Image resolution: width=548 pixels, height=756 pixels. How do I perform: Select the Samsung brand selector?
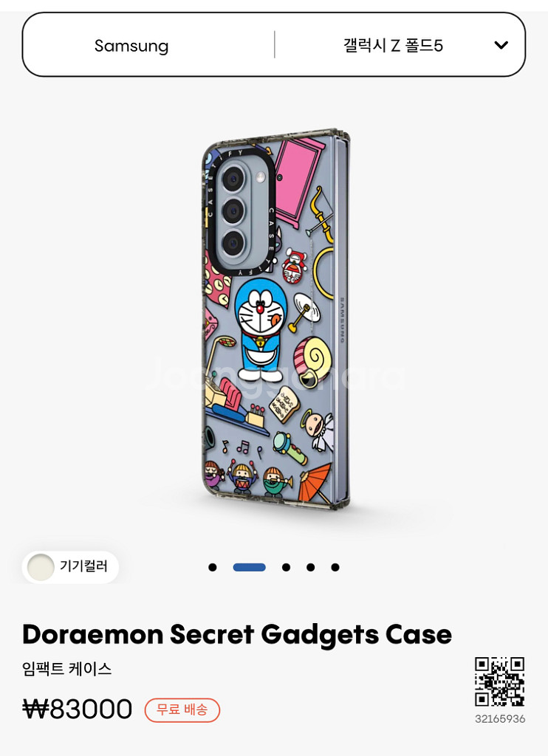click(x=131, y=46)
